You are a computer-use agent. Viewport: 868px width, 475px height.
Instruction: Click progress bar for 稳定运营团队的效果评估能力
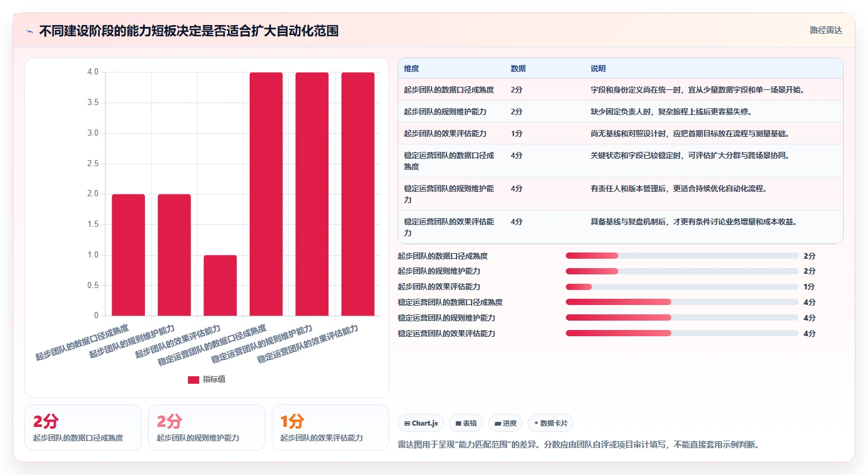coord(682,333)
